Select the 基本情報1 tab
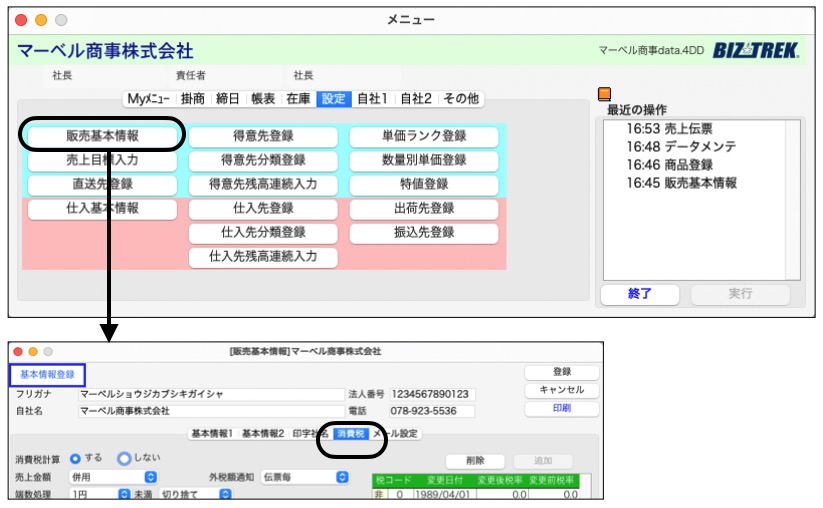Screen dimensions: 823x508 click(x=212, y=434)
